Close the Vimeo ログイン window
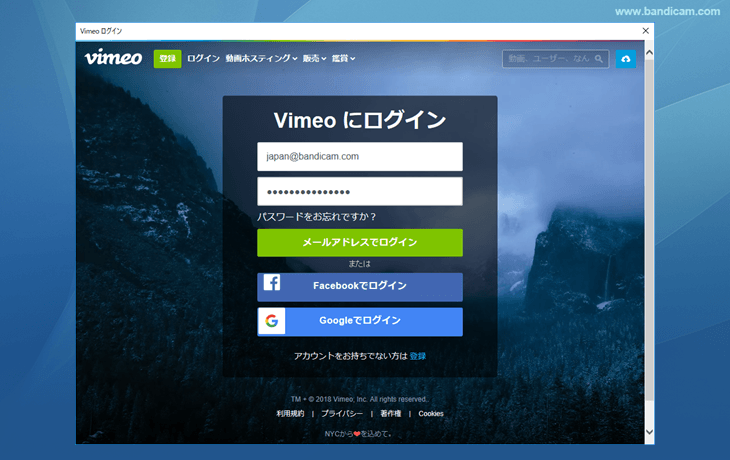 [x=645, y=31]
